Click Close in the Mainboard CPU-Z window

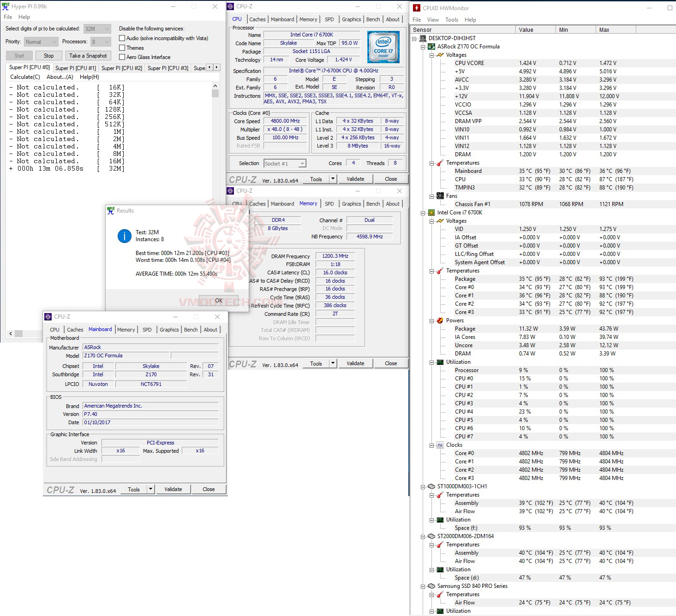[x=209, y=489]
